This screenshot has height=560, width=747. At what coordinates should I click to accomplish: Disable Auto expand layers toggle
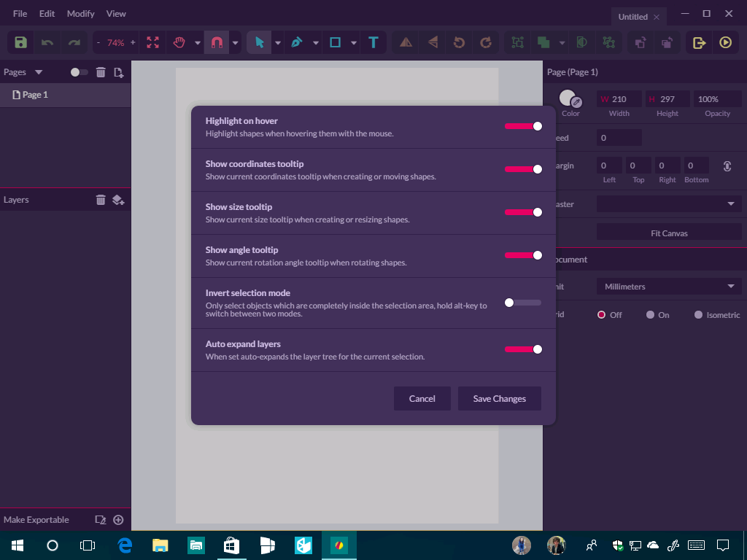point(523,349)
